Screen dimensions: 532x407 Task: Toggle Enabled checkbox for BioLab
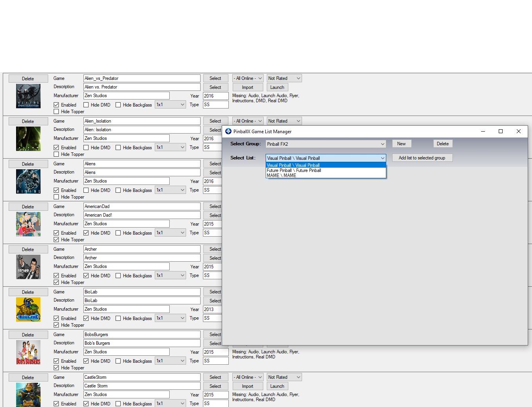point(56,318)
